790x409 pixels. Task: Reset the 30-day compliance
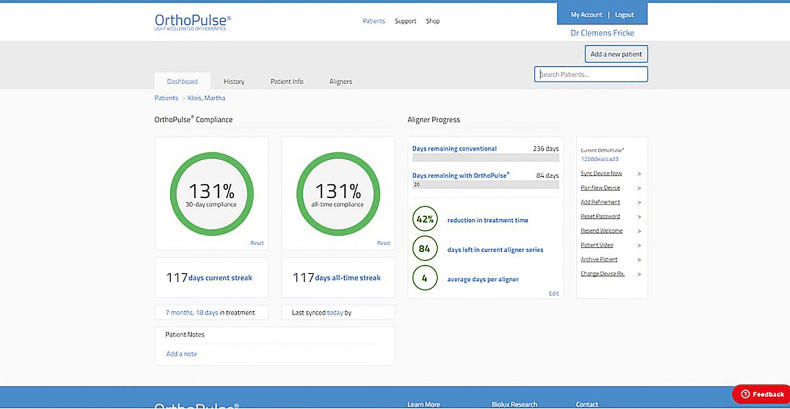(x=257, y=243)
